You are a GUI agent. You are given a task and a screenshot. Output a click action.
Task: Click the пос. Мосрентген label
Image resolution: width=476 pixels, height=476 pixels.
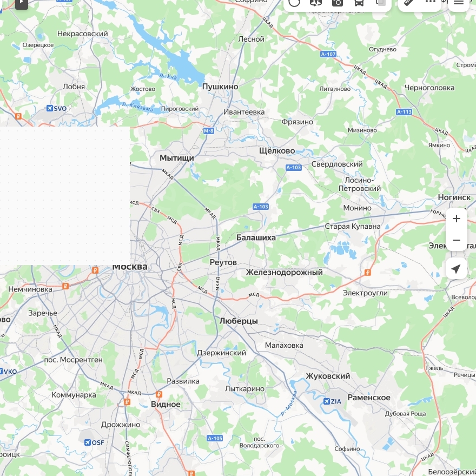(x=73, y=360)
